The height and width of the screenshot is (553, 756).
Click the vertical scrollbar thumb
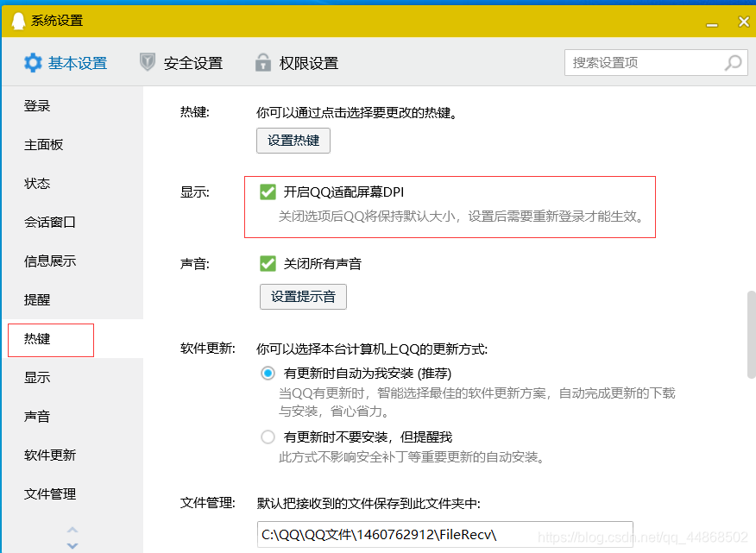[x=751, y=335]
